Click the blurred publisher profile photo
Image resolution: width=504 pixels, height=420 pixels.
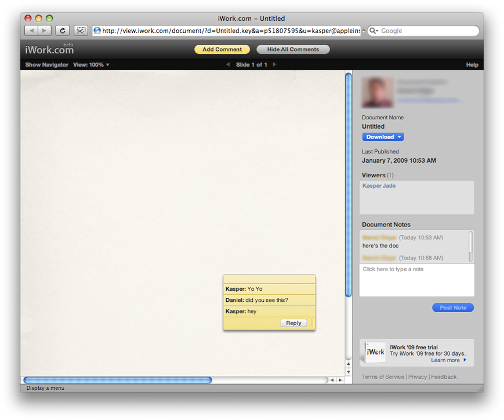pos(378,92)
